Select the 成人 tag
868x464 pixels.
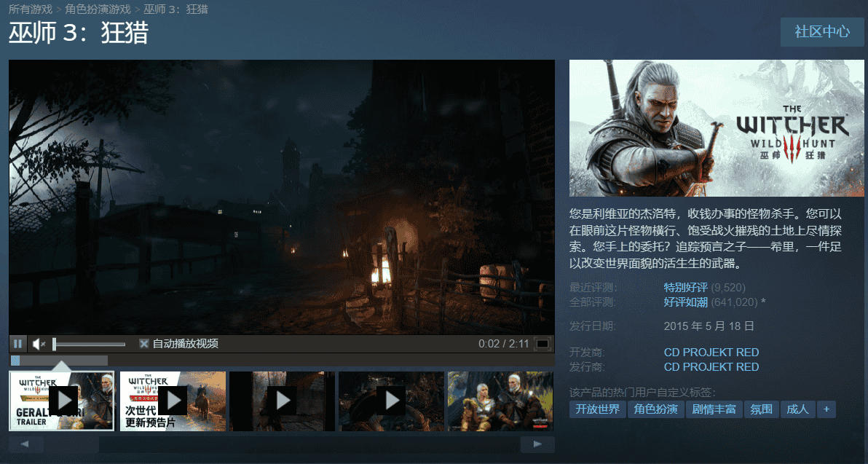point(797,409)
